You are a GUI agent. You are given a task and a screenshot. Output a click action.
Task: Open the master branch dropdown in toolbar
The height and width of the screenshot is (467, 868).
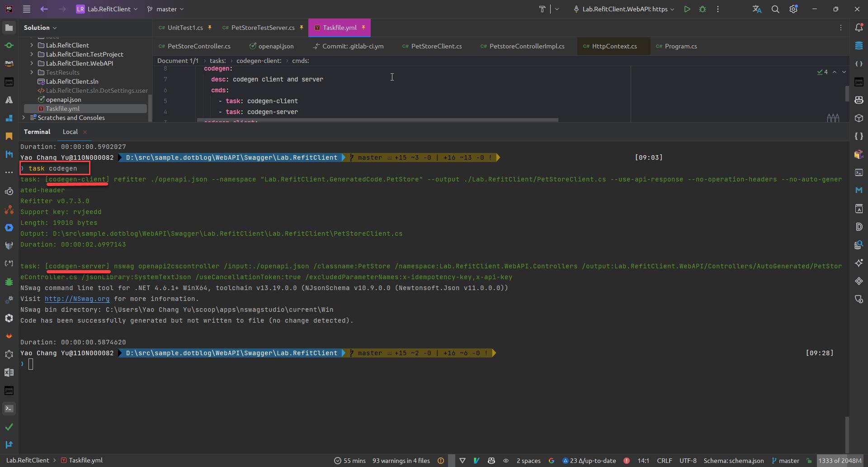[165, 9]
